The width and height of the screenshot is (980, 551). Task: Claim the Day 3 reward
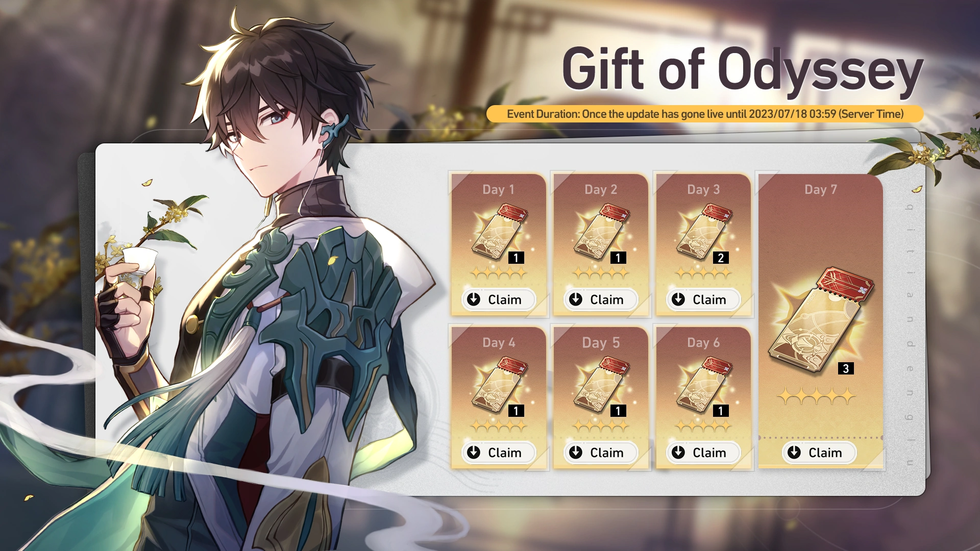tap(703, 299)
